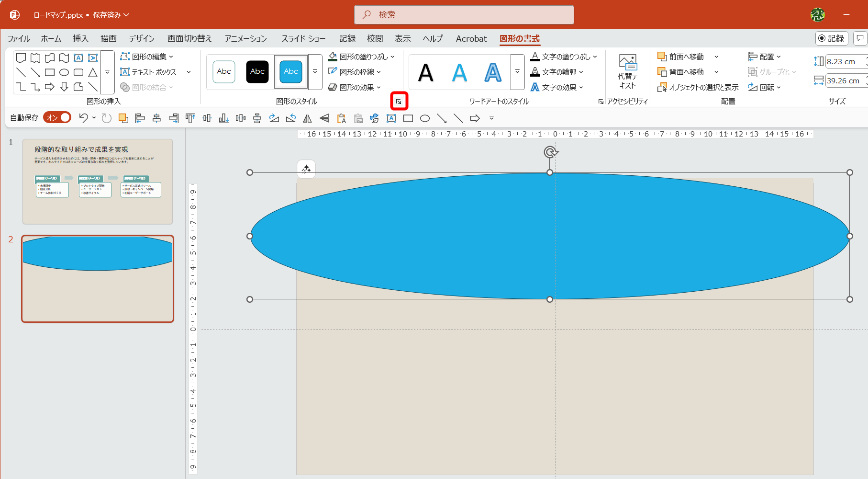Open the 図形の枠線 dropdown
Viewport: 868px width, 479px height.
point(355,72)
